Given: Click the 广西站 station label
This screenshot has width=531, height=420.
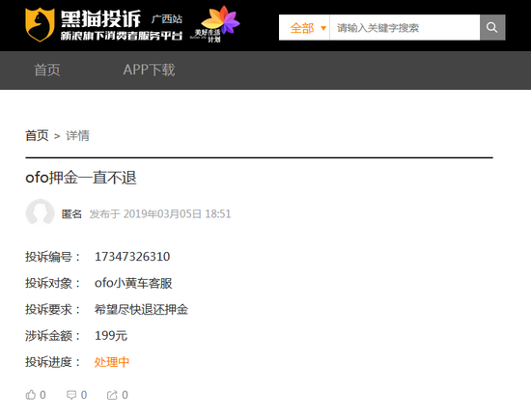Looking at the screenshot, I should tap(167, 18).
